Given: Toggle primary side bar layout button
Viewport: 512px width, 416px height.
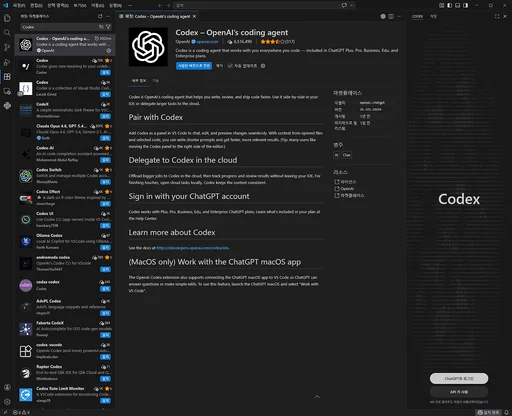Looking at the screenshot, I should (450, 5).
